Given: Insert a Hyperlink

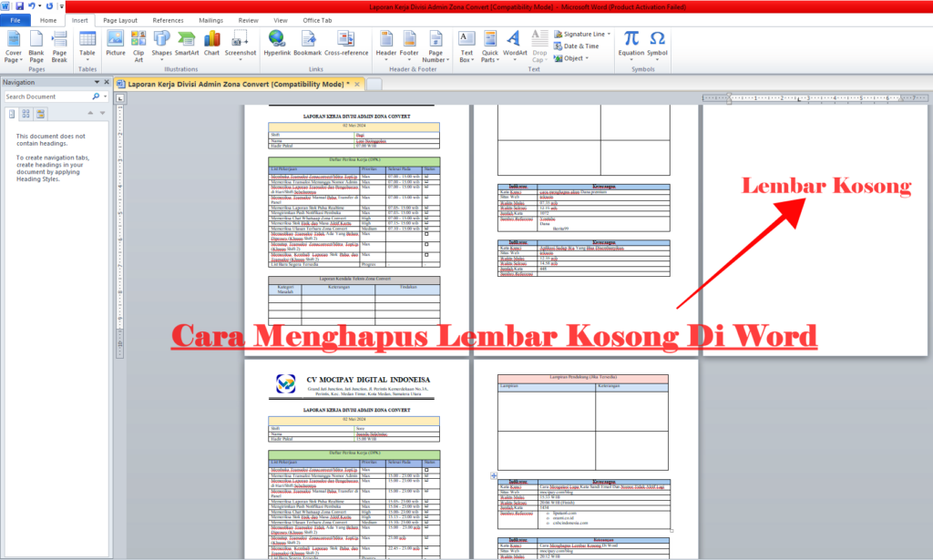Looking at the screenshot, I should point(276,41).
